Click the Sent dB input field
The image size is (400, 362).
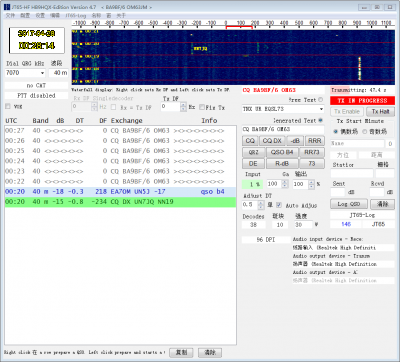point(337,192)
